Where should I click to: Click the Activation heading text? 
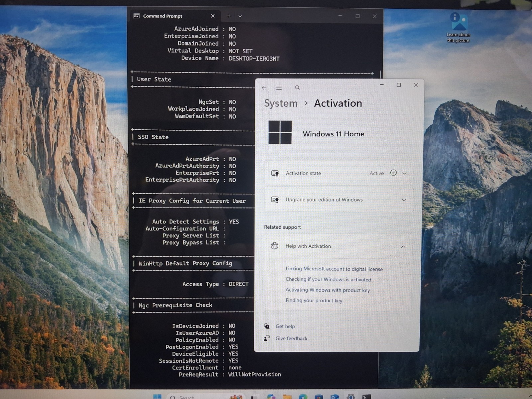pos(338,103)
